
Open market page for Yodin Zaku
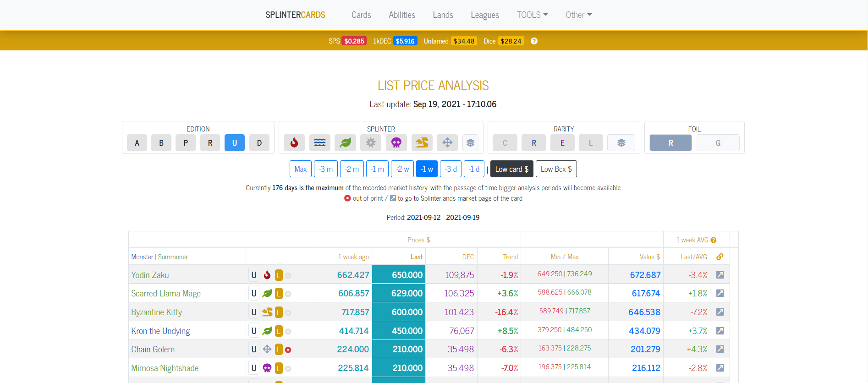[x=720, y=275]
